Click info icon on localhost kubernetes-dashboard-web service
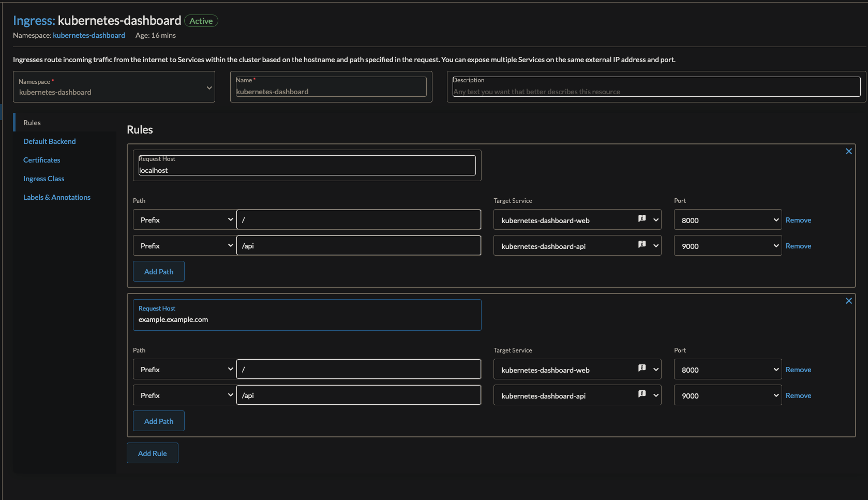This screenshot has width=868, height=500. click(642, 219)
